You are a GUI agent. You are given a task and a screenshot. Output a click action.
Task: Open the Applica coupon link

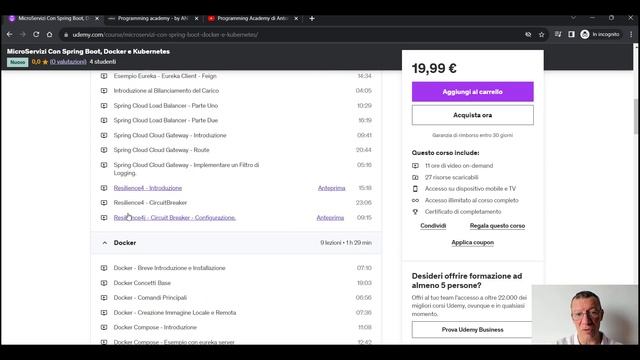pos(472,242)
